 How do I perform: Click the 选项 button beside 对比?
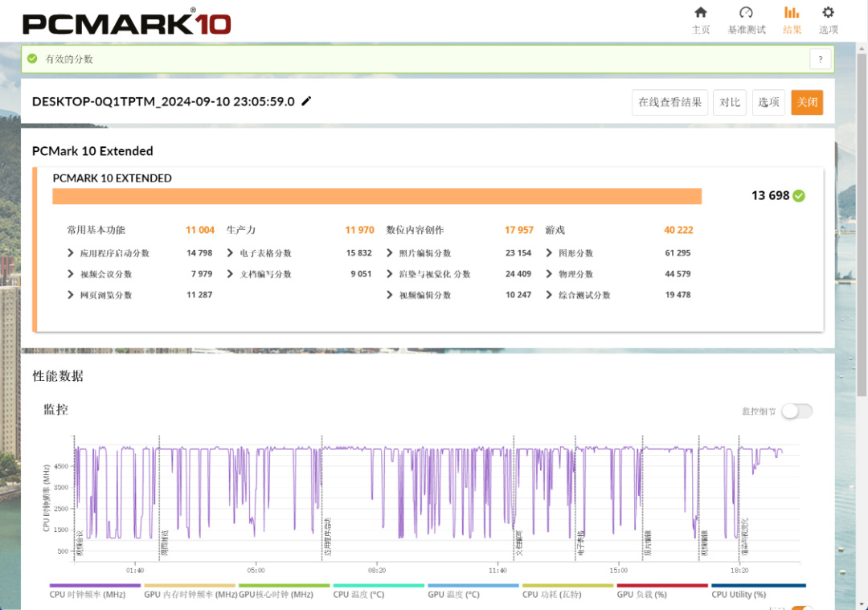768,102
